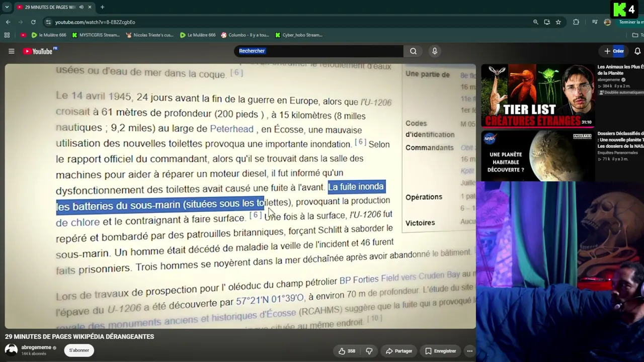Viewport: 644px width, 362px height.
Task: Mute the tab via the speaker icon
Action: (82, 7)
